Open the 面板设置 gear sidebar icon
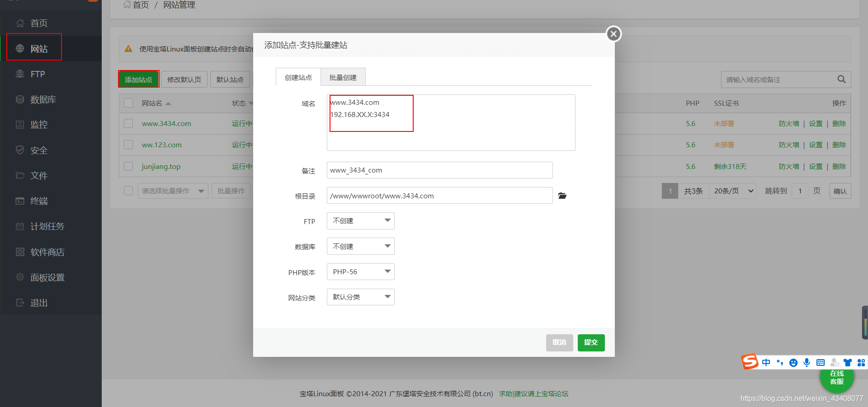This screenshot has height=407, width=868. pyautogui.click(x=20, y=277)
